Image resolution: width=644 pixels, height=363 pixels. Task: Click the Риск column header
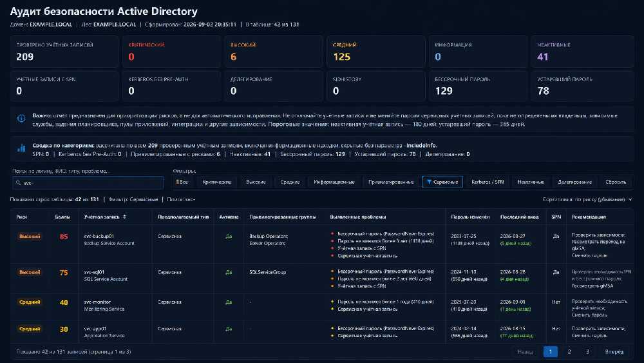pos(22,217)
